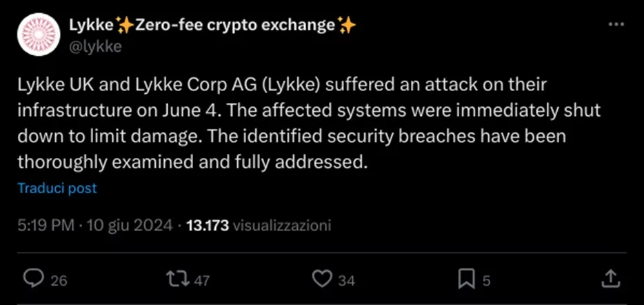Click the sparkle emoji after the exchange name
The height and width of the screenshot is (305, 644).
pos(347,26)
